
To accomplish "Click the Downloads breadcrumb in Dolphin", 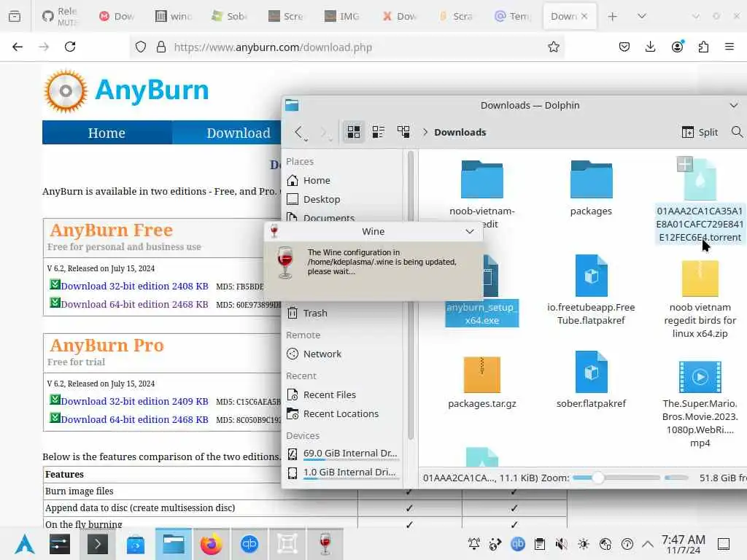I will coord(460,133).
